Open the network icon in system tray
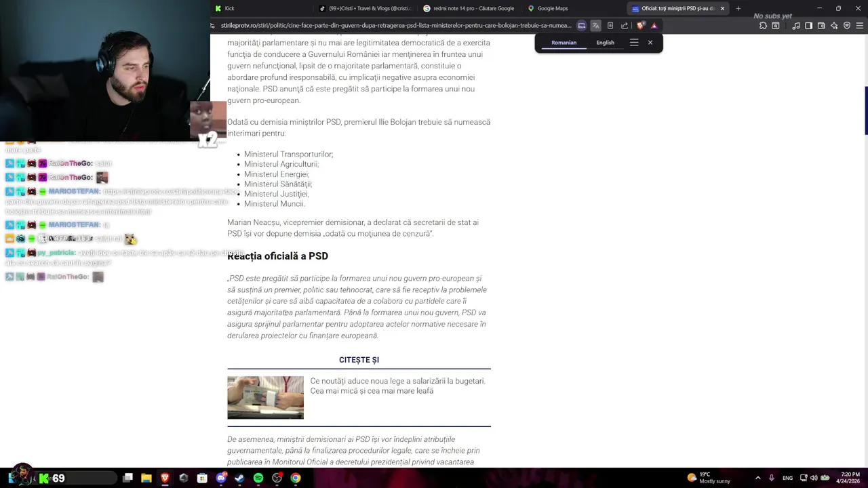Viewport: 868px width, 488px height. click(x=803, y=478)
